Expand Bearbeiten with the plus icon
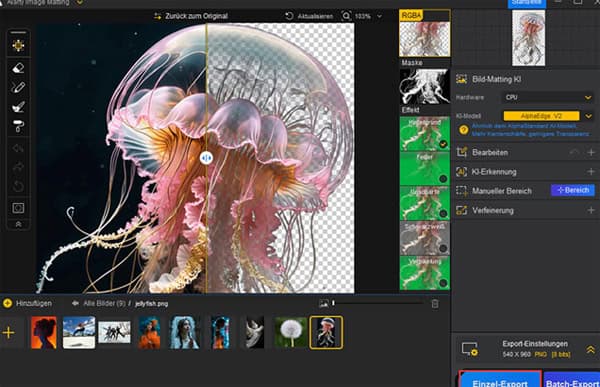600x387 pixels. tap(591, 152)
